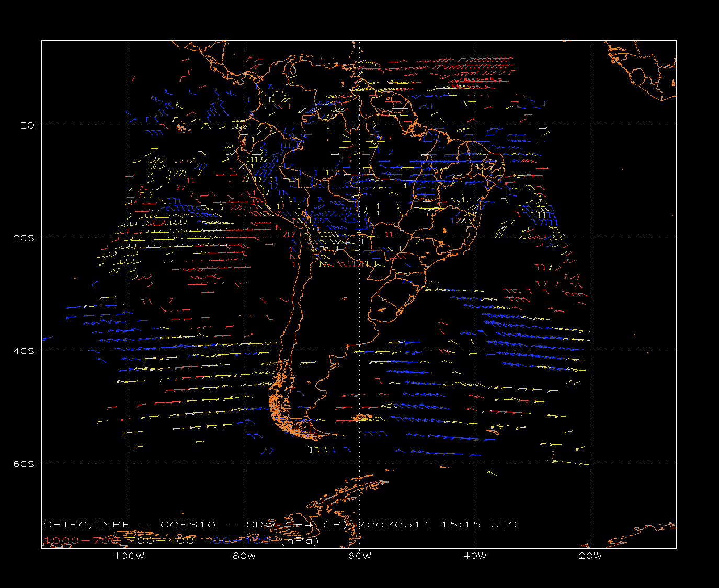The height and width of the screenshot is (588, 719).
Task: Click the (hPa) unit label
Action: [x=299, y=541]
